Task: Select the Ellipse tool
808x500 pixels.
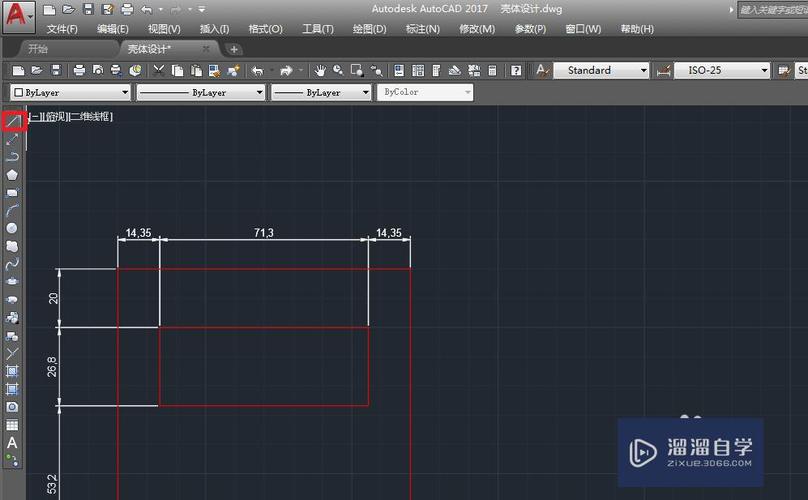Action: coord(12,281)
